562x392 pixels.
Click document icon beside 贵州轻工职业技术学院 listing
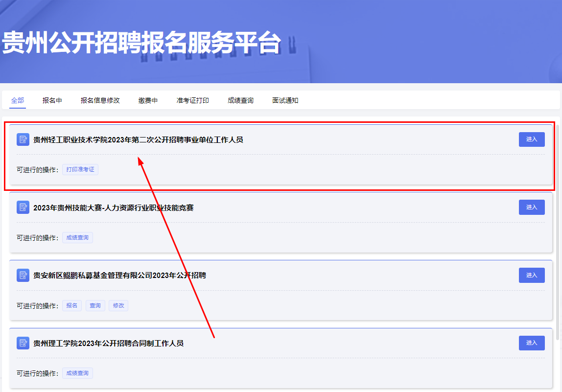click(23, 139)
